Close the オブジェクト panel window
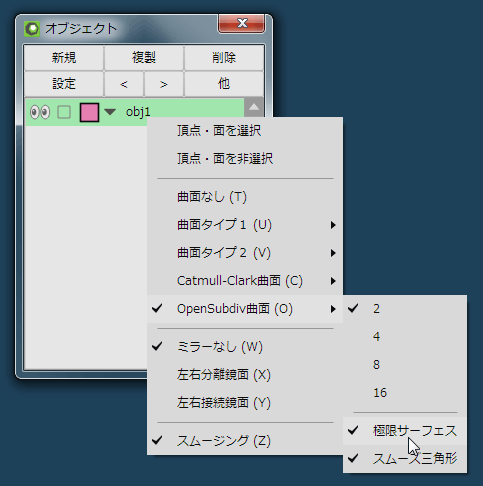This screenshot has height=486, width=483. [x=242, y=23]
